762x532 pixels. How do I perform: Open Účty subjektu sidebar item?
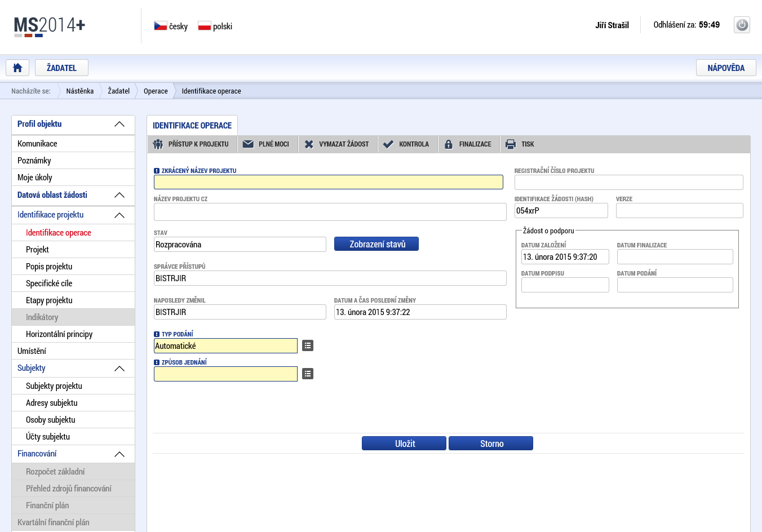(x=73, y=437)
